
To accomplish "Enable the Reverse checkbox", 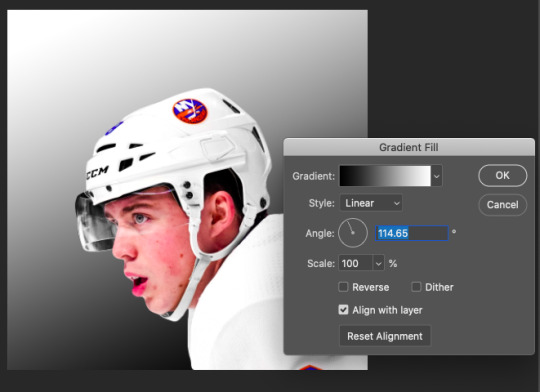I will tap(343, 287).
